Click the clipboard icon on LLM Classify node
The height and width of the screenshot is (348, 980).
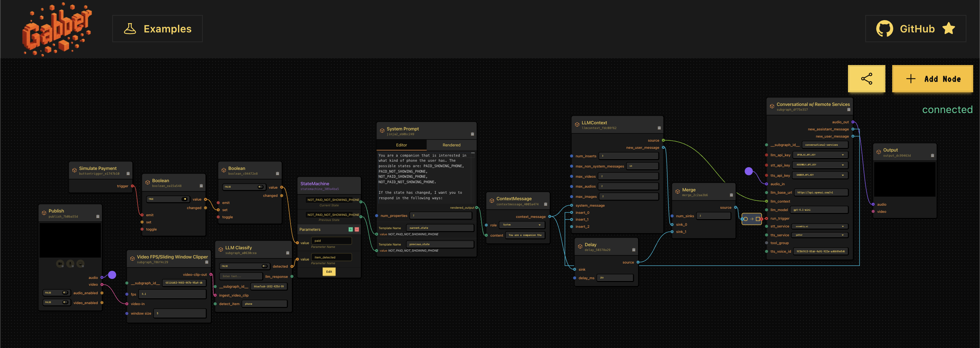[x=288, y=253]
